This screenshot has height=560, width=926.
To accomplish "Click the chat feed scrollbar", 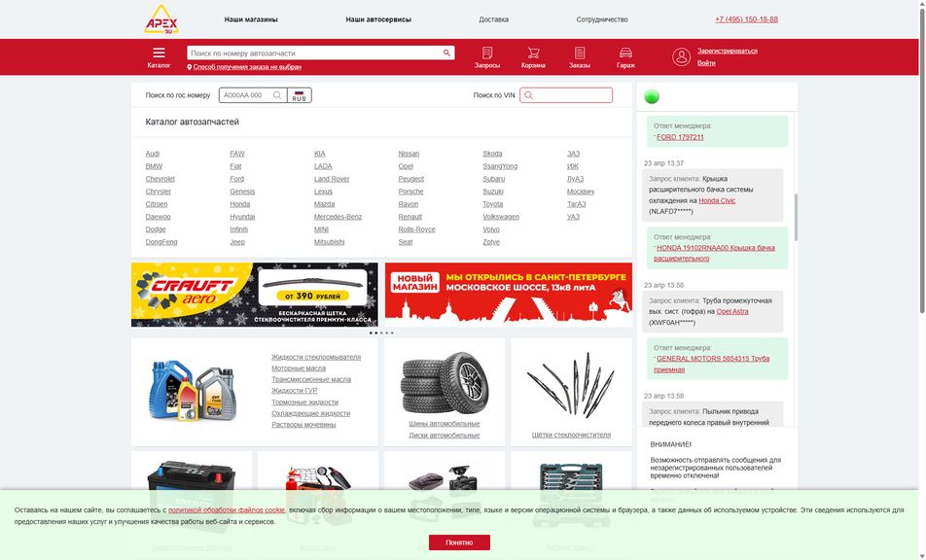I will click(x=796, y=217).
